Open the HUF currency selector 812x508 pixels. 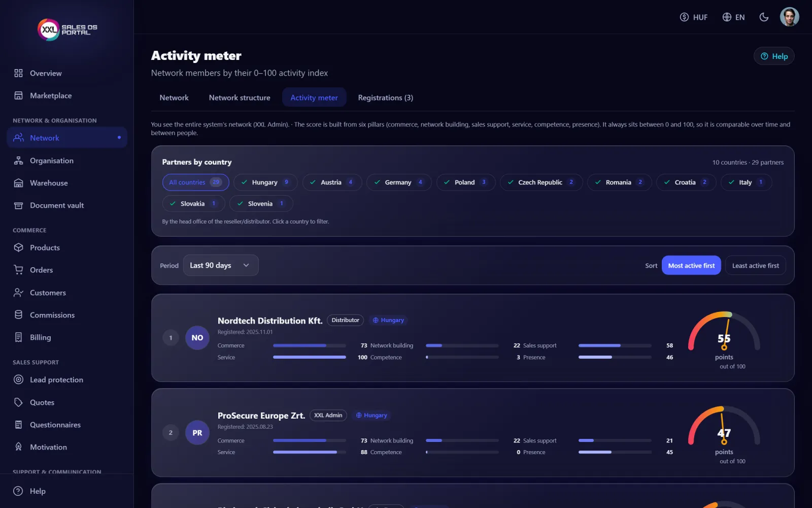pos(694,17)
